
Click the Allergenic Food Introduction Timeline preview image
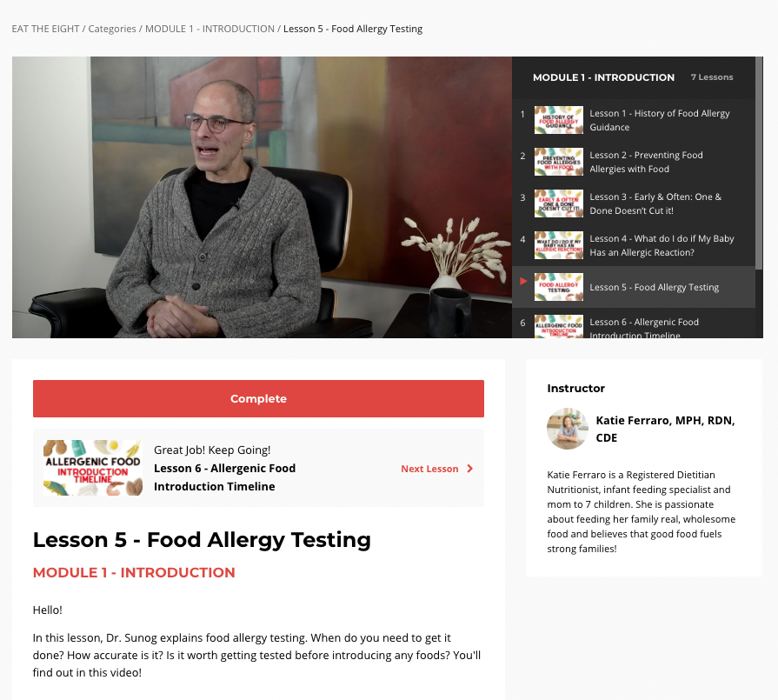[93, 468]
